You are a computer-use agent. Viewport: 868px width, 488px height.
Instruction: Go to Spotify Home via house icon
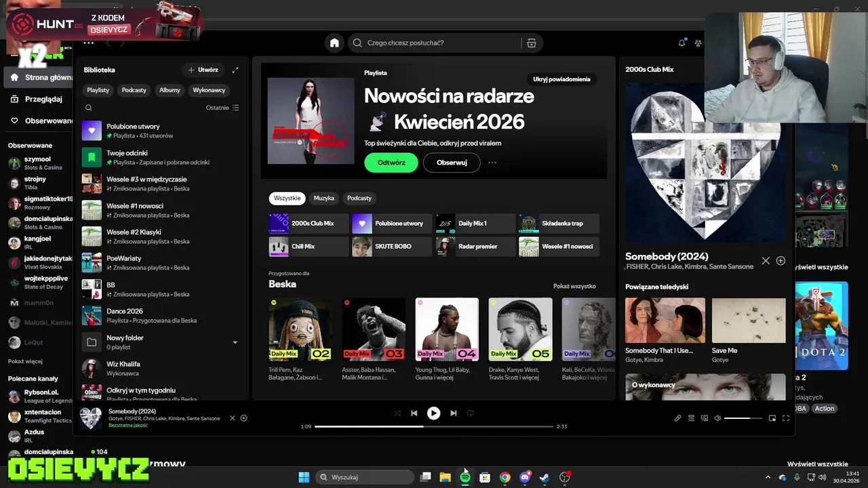(334, 43)
